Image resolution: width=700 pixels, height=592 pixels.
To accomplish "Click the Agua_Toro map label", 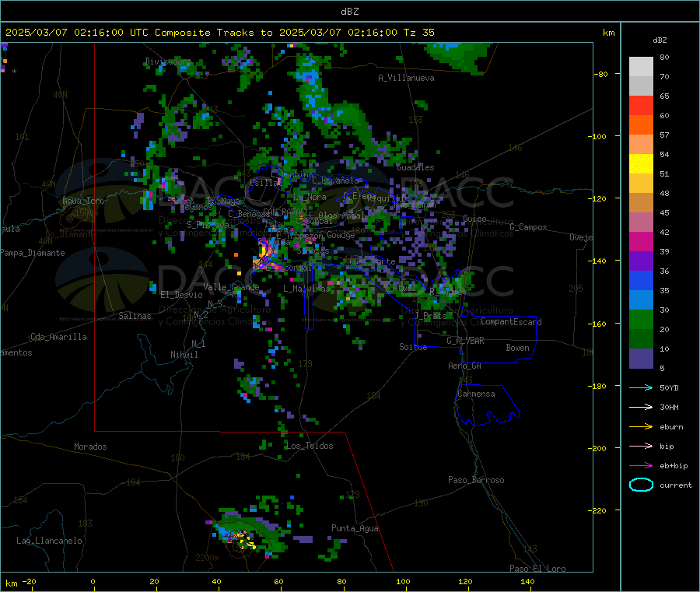I will [83, 201].
